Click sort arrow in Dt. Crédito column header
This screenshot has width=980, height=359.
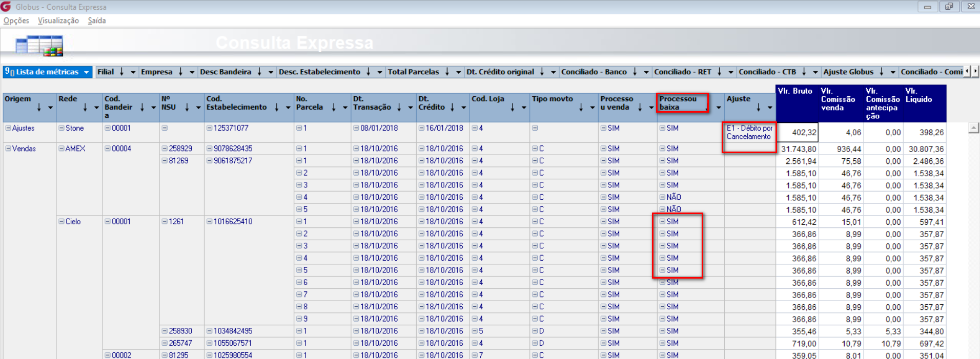click(x=452, y=108)
